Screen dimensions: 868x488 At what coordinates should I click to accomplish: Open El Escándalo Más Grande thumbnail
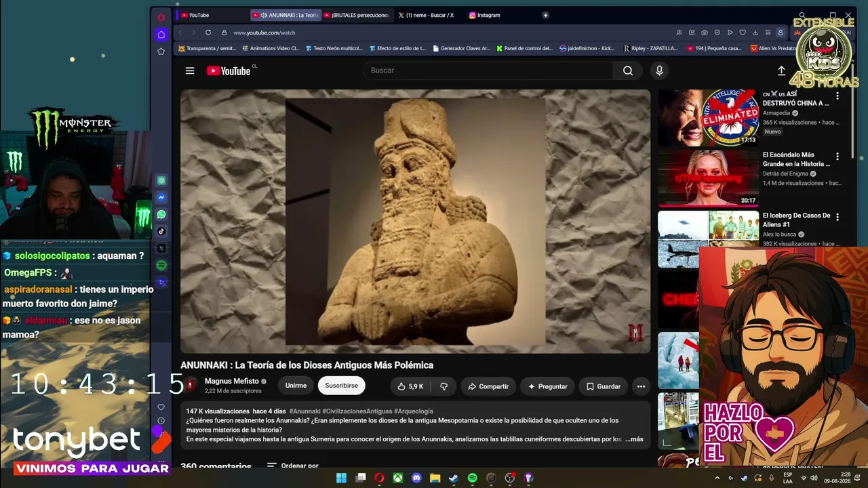click(x=708, y=178)
